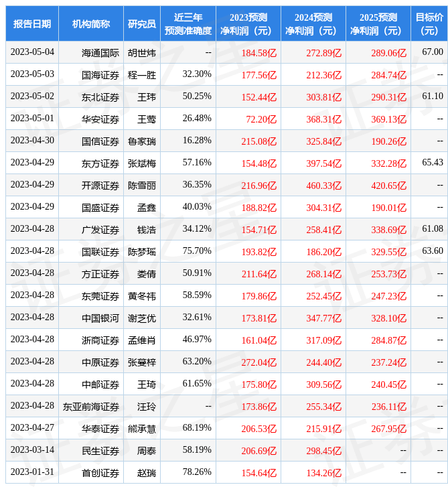Click the 近三年预测准确度 column header
This screenshot has height=489, width=448.
point(188,24)
